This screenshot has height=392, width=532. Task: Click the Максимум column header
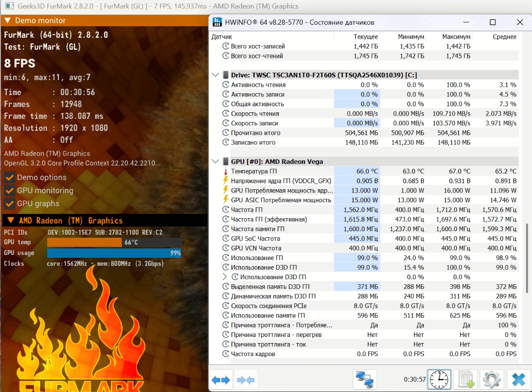pos(456,37)
